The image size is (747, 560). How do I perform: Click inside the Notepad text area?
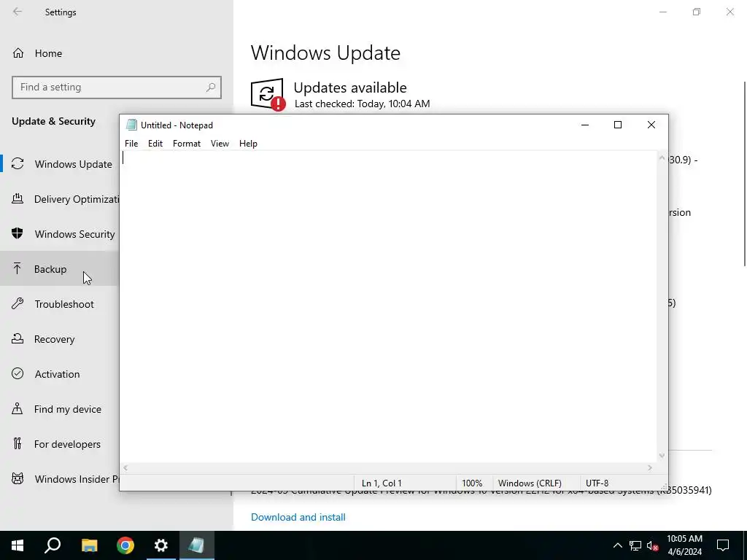click(x=388, y=306)
